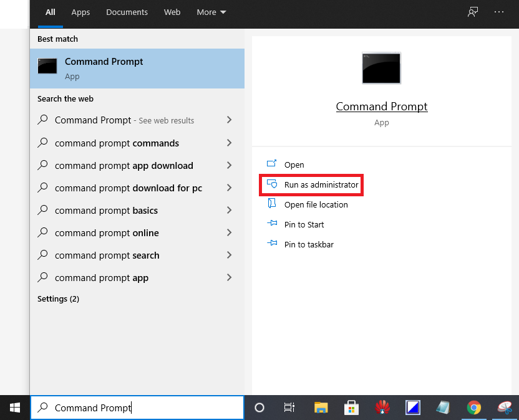Click the 'command prompt app download' suggestion text
Image resolution: width=519 pixels, height=420 pixels.
[124, 165]
